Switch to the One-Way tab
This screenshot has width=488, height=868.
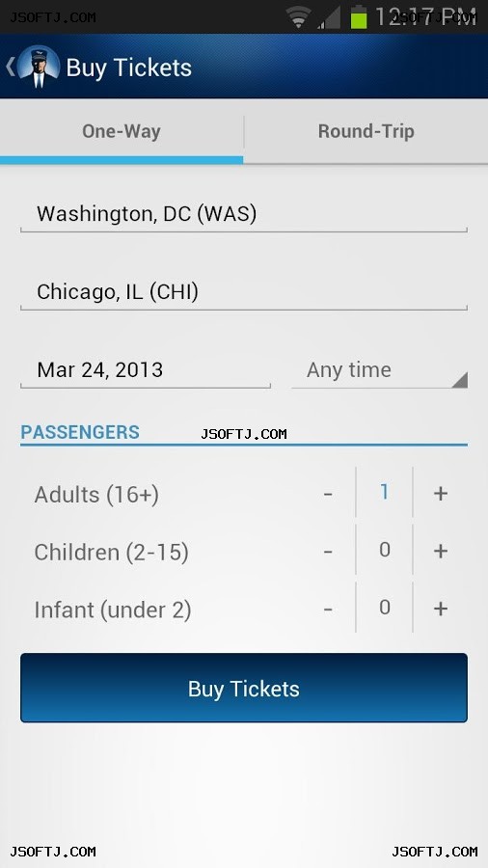click(x=122, y=132)
